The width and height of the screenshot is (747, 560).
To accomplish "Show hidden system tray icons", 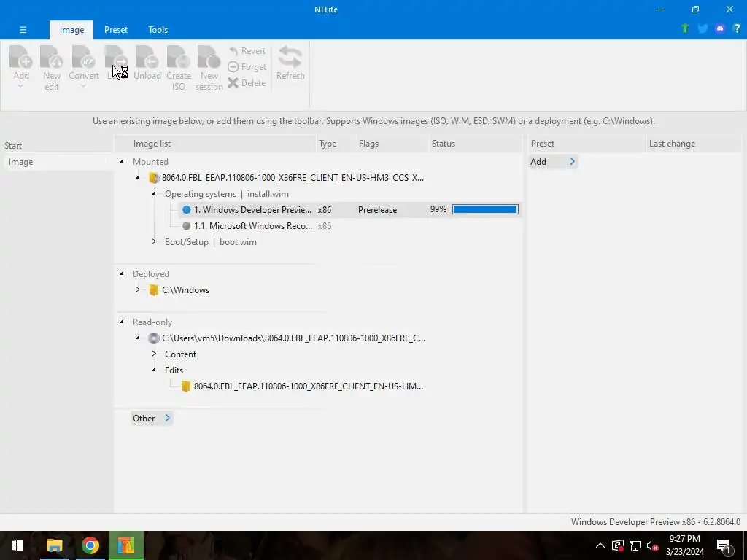I will tap(600, 545).
